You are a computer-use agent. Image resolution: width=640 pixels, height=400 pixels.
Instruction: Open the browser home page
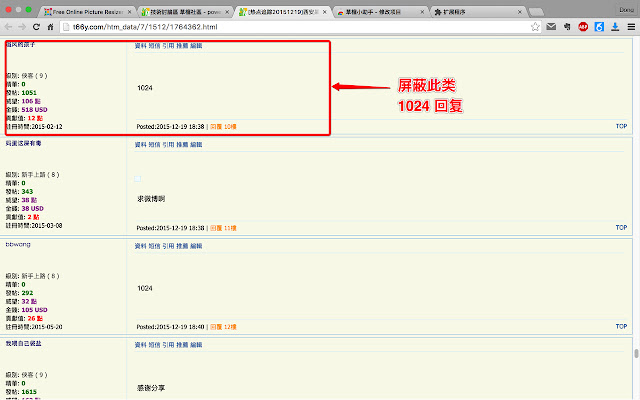point(50,27)
